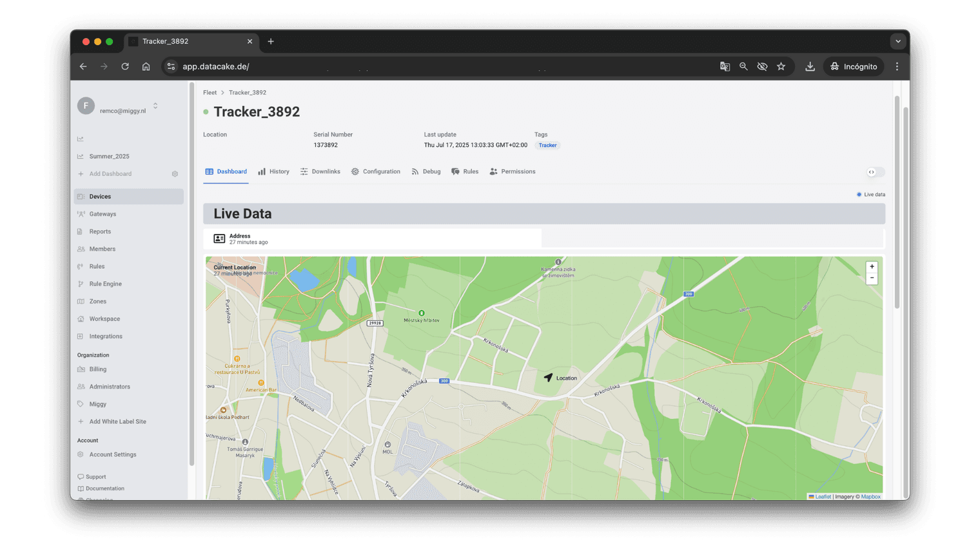Viewport: 980px width, 551px height.
Task: Click the Tracker tag
Action: [547, 145]
